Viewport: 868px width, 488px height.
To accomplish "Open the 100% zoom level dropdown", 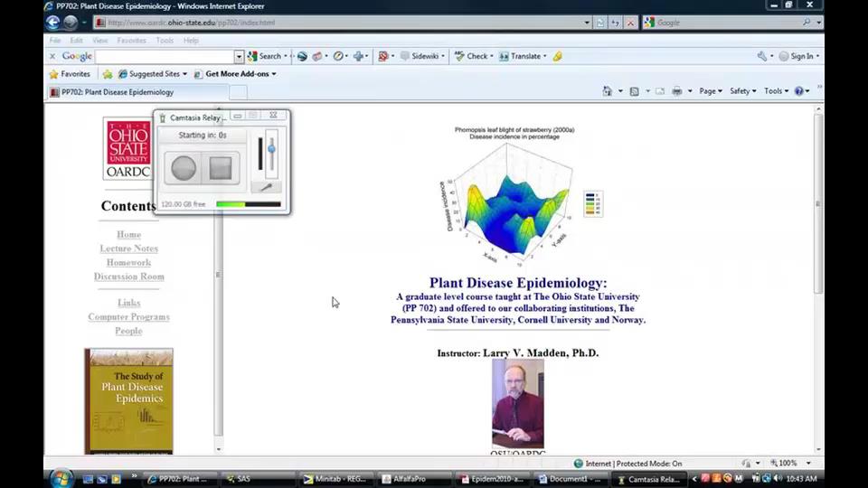I will [x=808, y=463].
